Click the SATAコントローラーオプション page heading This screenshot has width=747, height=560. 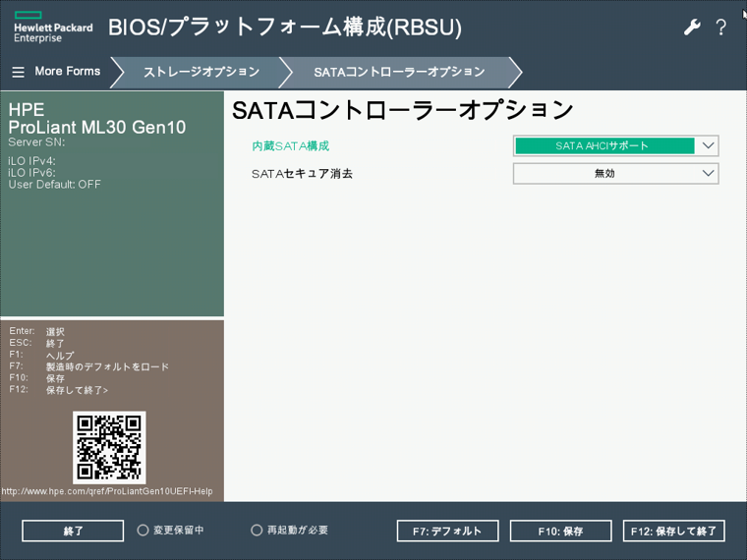click(x=403, y=110)
